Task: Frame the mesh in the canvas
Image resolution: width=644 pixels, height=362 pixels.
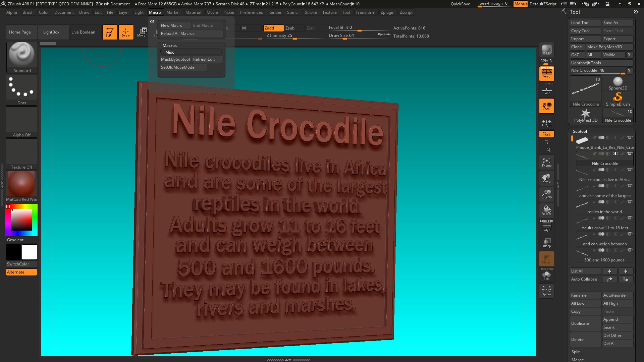Action: pos(546,162)
